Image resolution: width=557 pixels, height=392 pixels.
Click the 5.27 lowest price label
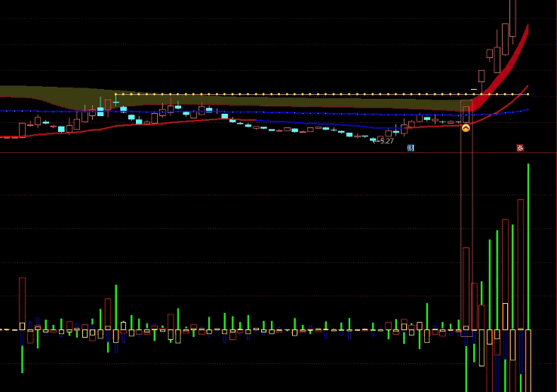click(x=386, y=141)
